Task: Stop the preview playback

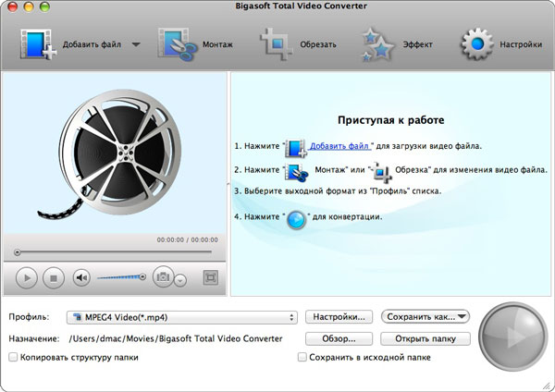Action: pos(54,278)
